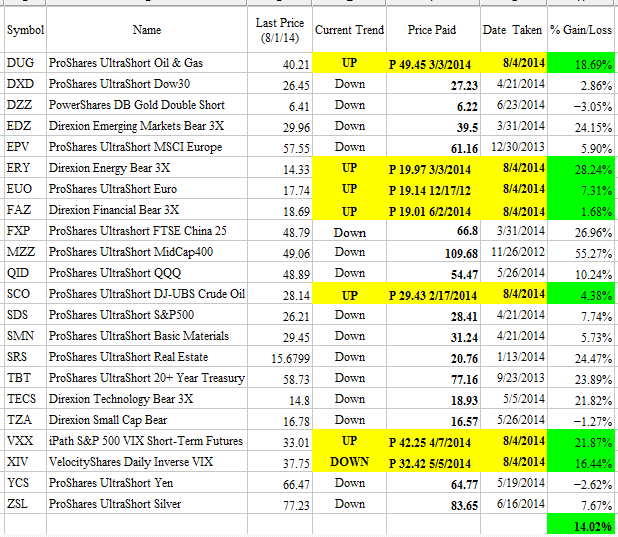This screenshot has height=537, width=618.
Task: Select ProShares UltraShort Basic Materials cell
Action: pyautogui.click(x=147, y=336)
